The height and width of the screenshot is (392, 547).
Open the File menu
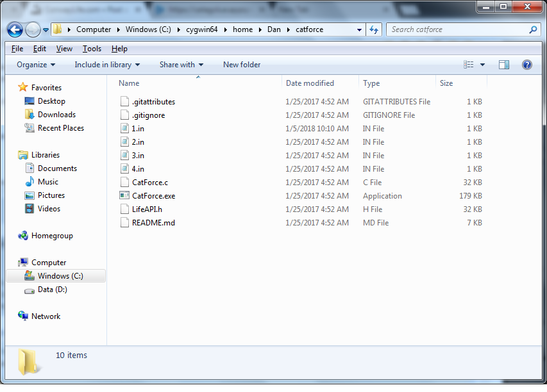point(17,49)
